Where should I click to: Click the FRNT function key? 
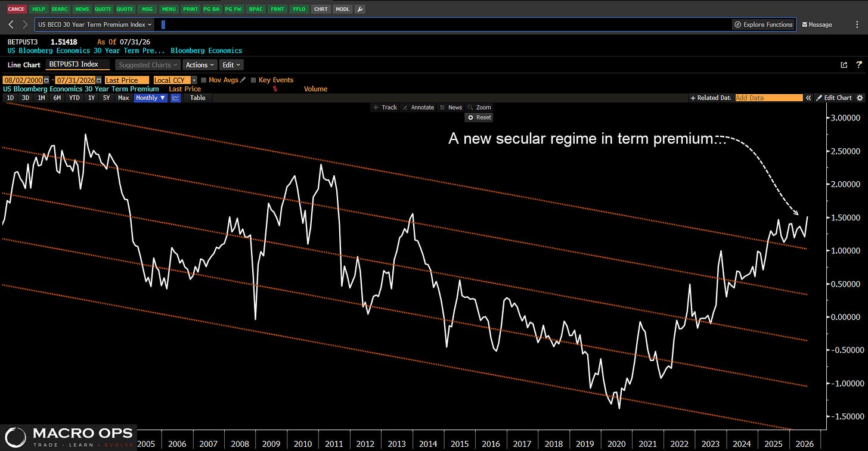(277, 9)
